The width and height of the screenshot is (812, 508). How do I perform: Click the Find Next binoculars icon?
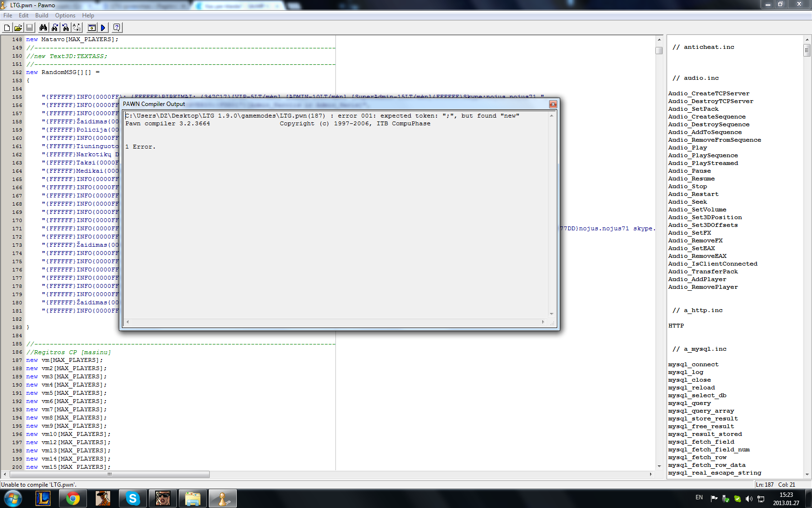point(55,28)
